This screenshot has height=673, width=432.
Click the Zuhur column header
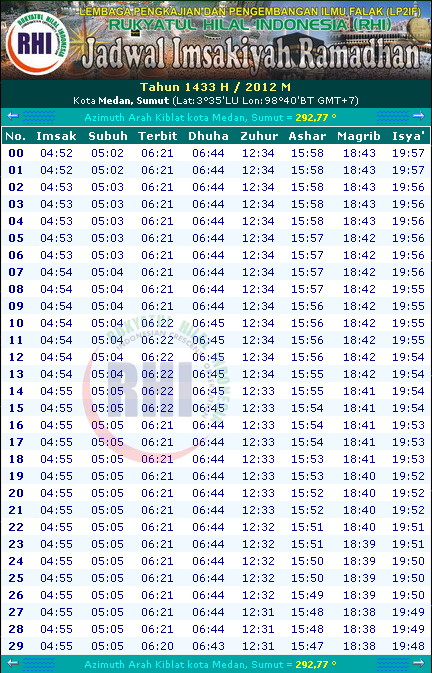pos(259,136)
